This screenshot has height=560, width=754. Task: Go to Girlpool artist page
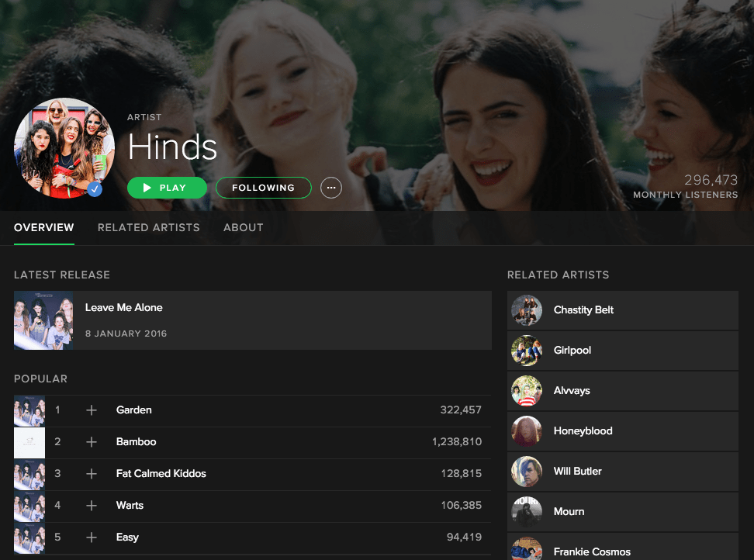point(572,351)
